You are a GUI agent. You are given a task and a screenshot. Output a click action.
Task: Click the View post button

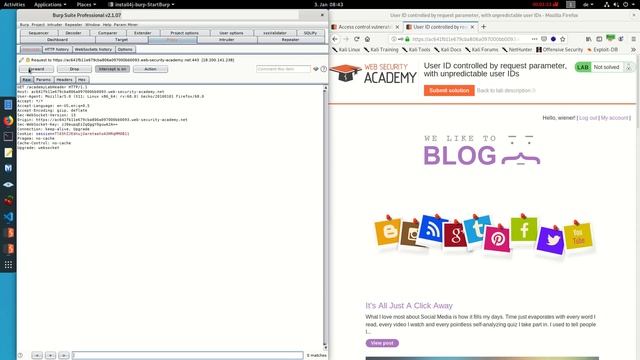[382, 343]
